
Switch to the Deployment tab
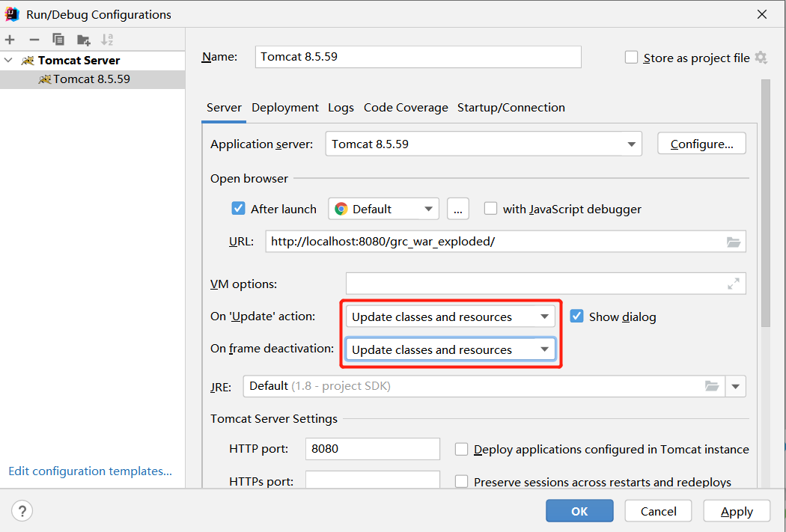tap(284, 108)
